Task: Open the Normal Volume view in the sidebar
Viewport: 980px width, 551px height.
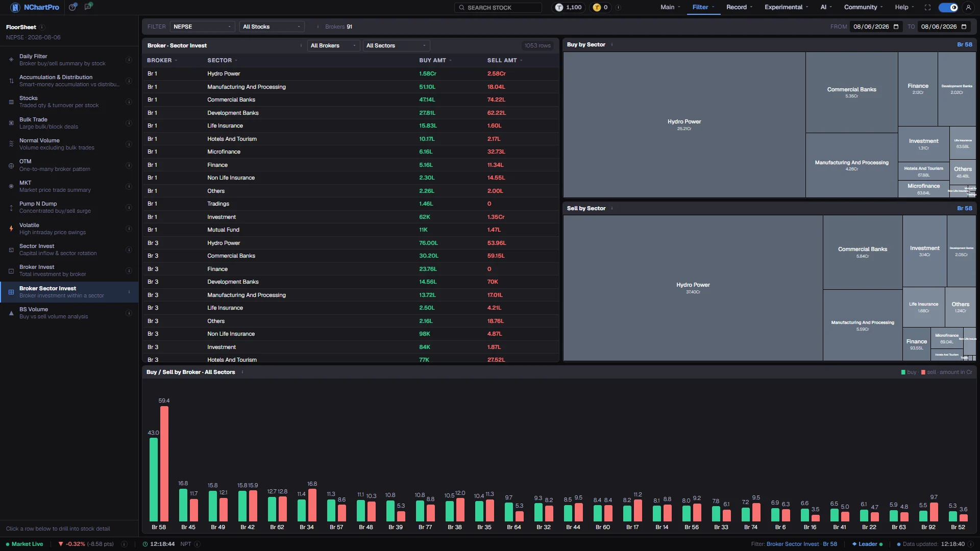Action: [x=69, y=144]
